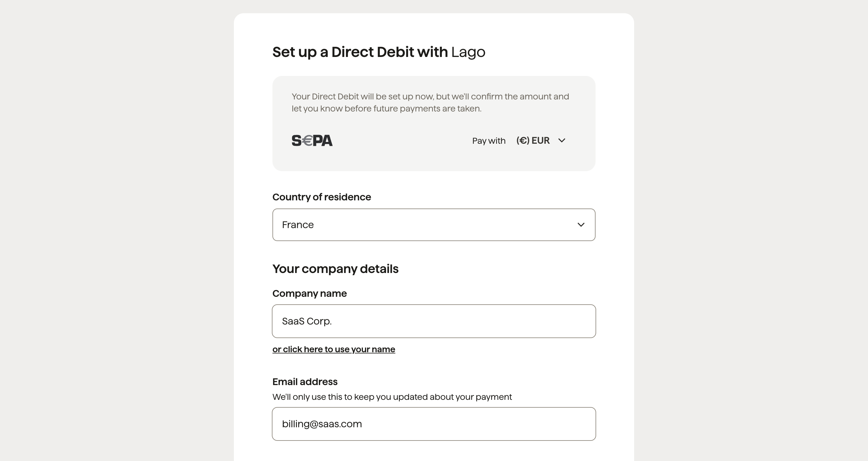Follow the 'or click here to use your name' link
The image size is (868, 461).
(x=334, y=350)
